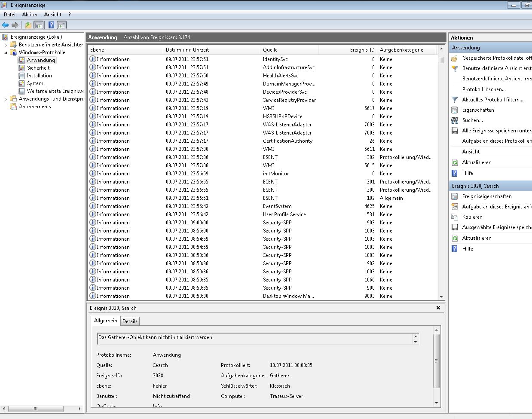This screenshot has width=532, height=419.
Task: Click the filter funnel icon by Aktuelles Protokoll filtern
Action: click(455, 100)
